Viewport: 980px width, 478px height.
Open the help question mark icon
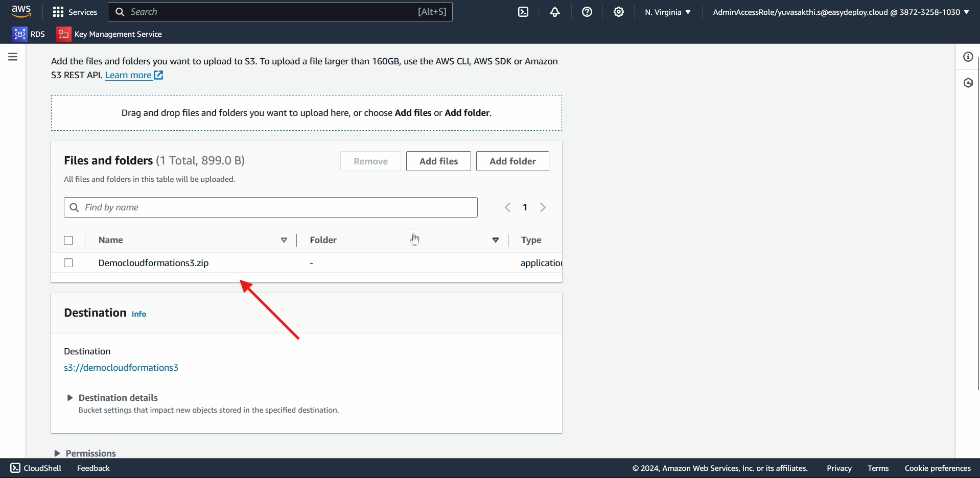(587, 12)
